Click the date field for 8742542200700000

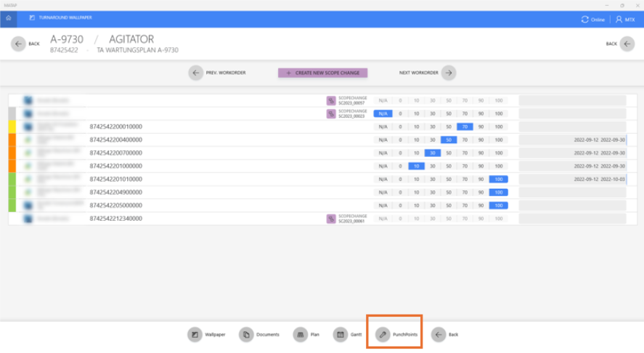pos(599,153)
